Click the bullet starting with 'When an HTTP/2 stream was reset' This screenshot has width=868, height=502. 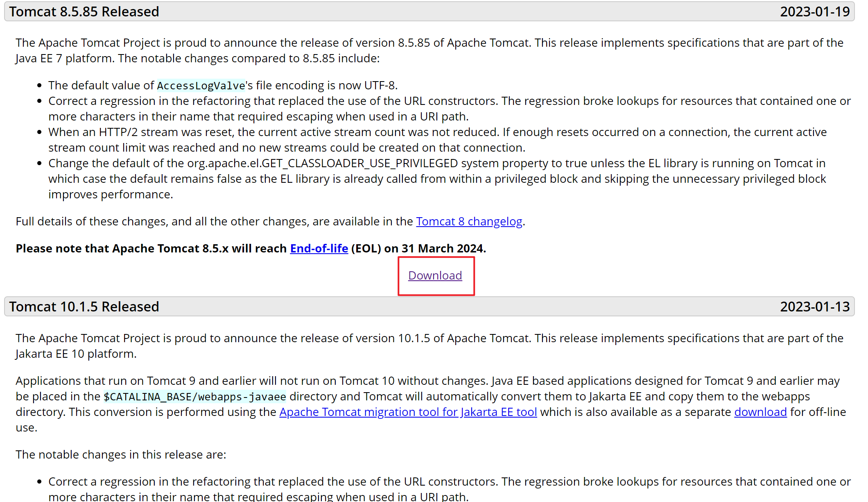(x=437, y=140)
